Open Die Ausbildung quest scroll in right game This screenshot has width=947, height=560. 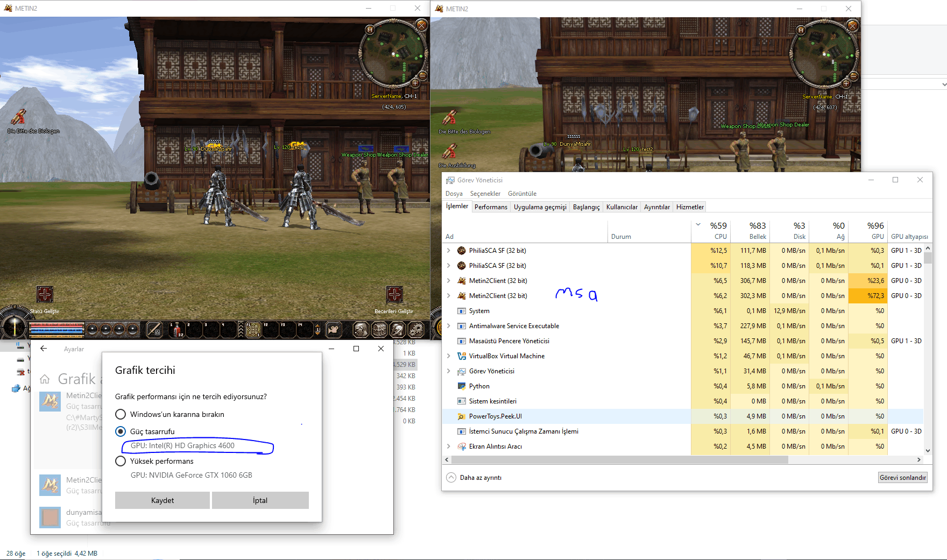click(450, 152)
